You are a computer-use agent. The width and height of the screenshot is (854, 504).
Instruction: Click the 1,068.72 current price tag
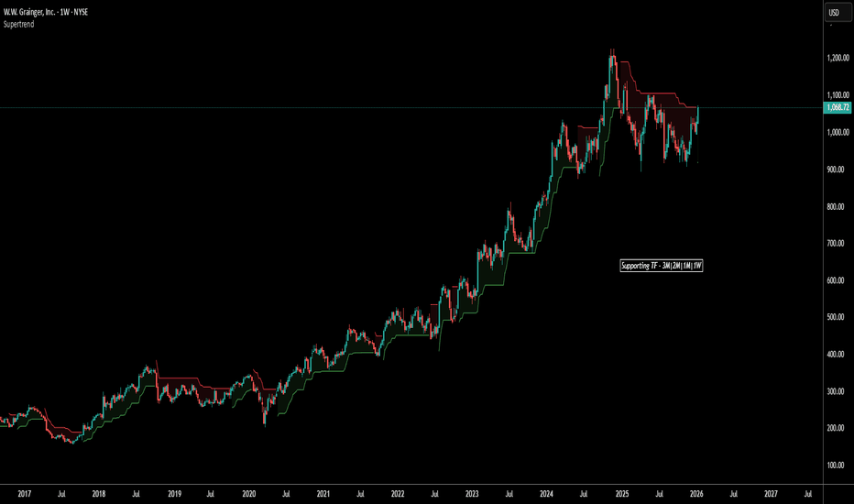(833, 108)
